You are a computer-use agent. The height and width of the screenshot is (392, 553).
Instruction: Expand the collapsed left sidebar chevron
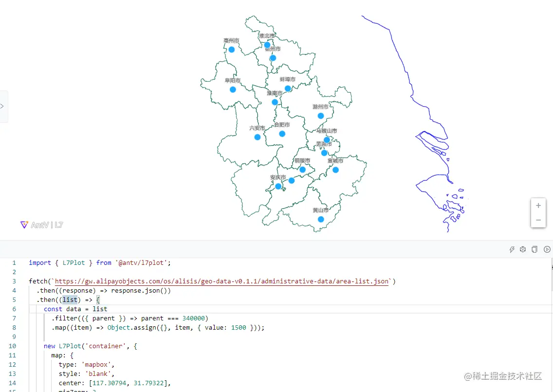coord(2,106)
